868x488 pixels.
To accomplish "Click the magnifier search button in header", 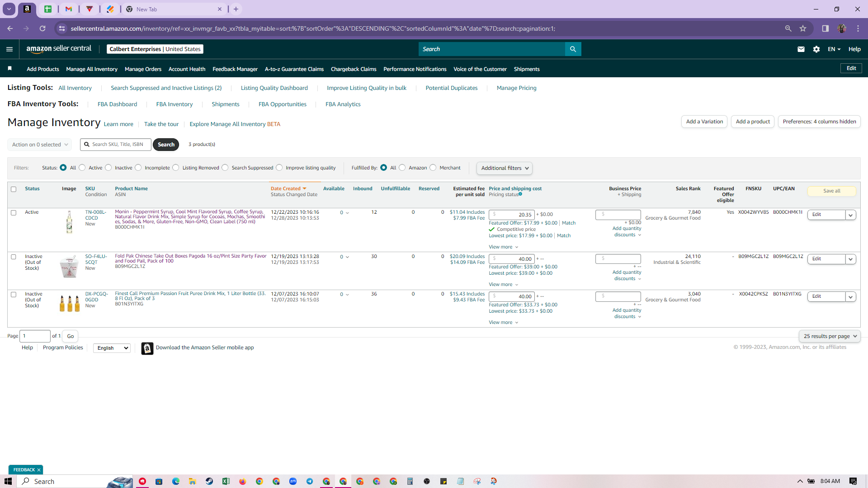I will (x=573, y=49).
